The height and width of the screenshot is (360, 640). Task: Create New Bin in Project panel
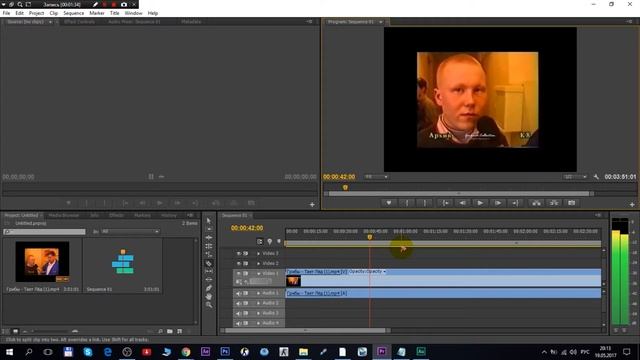pyautogui.click(x=170, y=331)
